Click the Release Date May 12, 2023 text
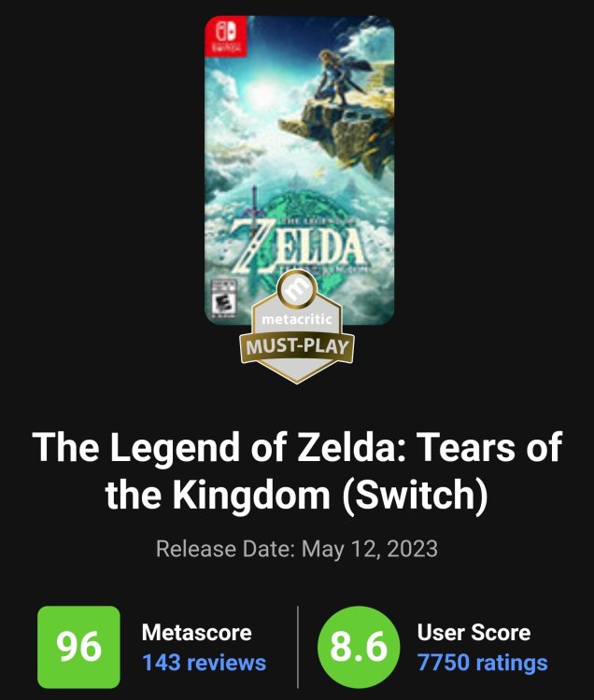The width and height of the screenshot is (594, 700). (297, 549)
